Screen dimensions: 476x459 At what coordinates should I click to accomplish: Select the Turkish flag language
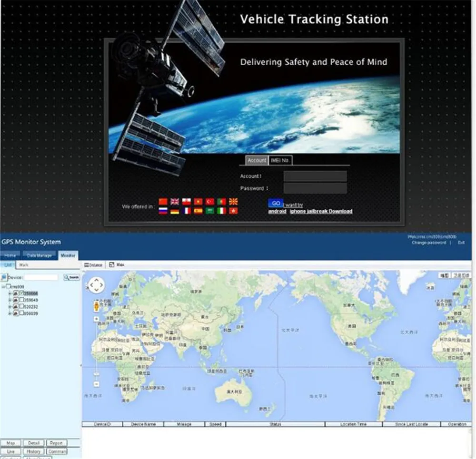(210, 202)
